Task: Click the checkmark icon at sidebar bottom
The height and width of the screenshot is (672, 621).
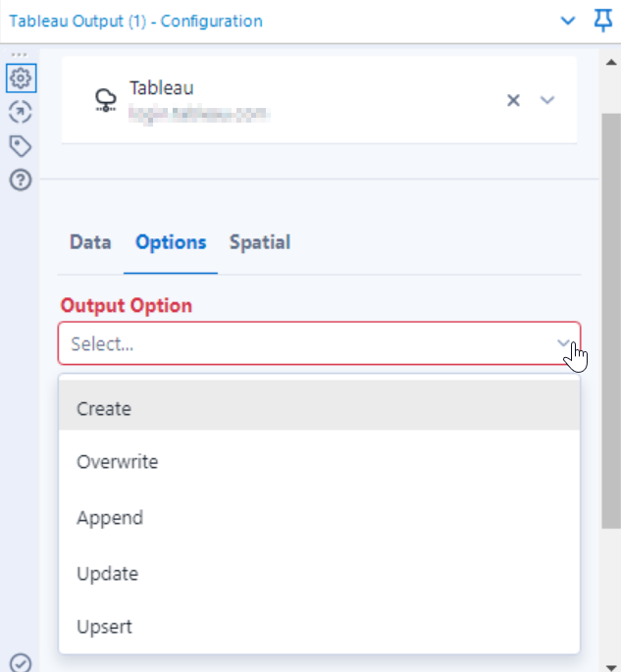Action: click(21, 663)
